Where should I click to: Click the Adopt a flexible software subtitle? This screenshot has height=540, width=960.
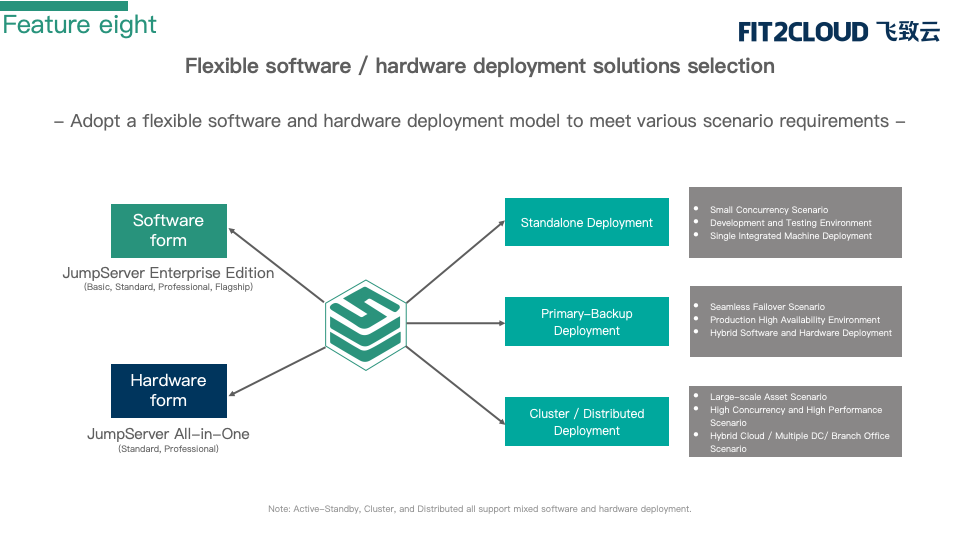479,121
